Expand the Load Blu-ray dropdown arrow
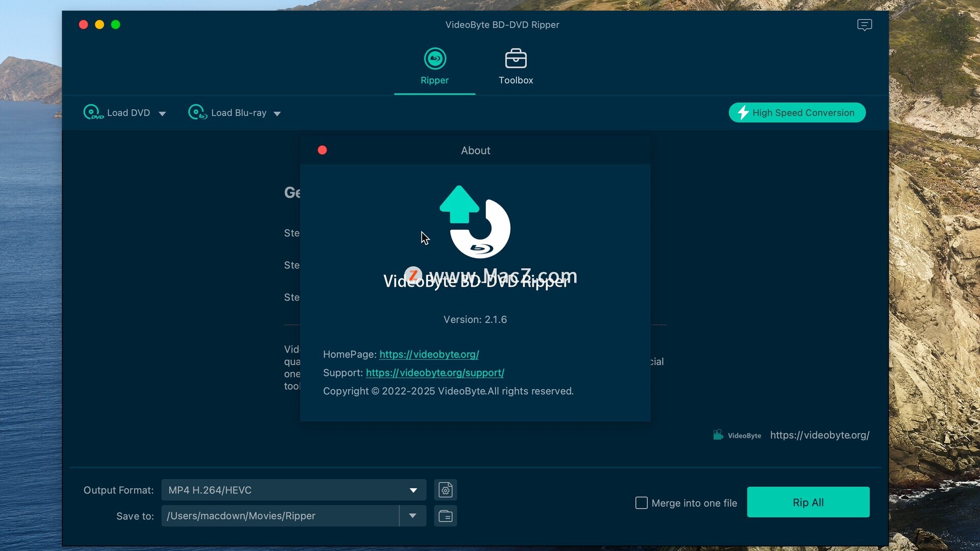The height and width of the screenshot is (551, 980). click(277, 113)
